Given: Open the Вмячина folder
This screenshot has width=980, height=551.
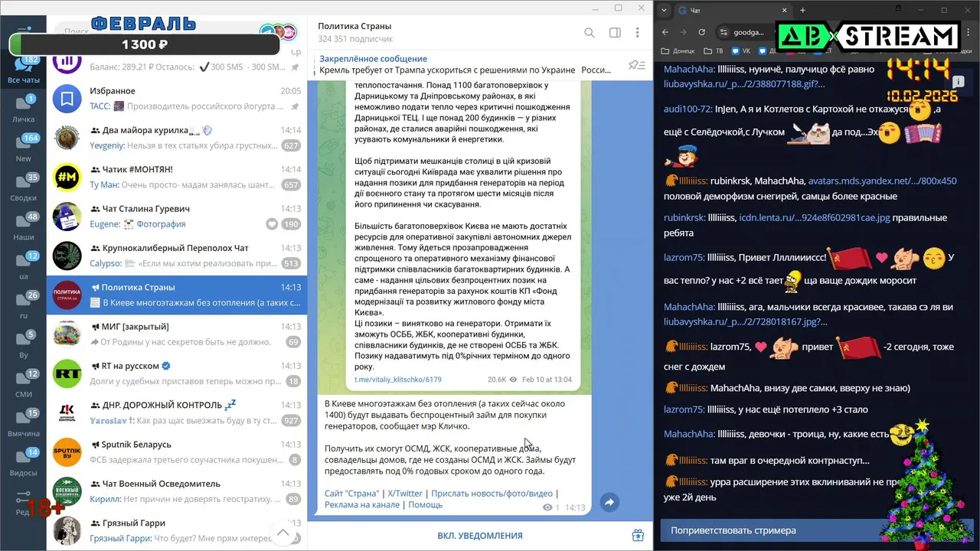Looking at the screenshot, I should point(23,422).
